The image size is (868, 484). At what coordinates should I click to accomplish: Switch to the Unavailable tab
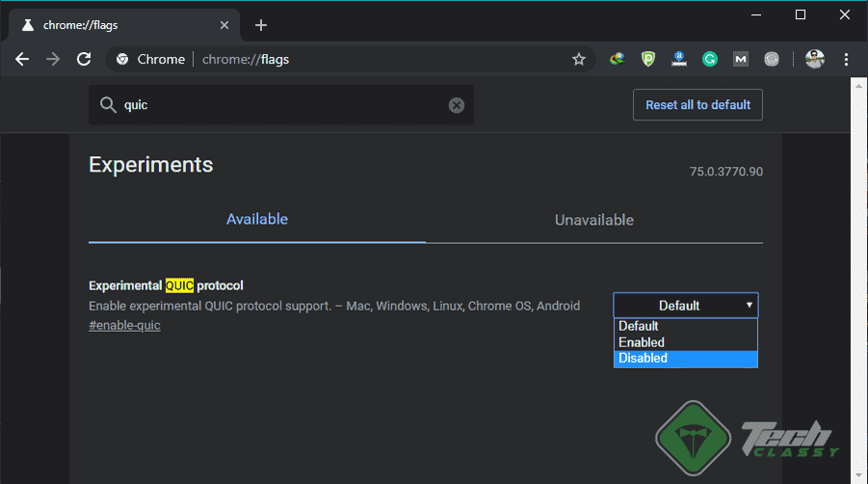(x=594, y=220)
